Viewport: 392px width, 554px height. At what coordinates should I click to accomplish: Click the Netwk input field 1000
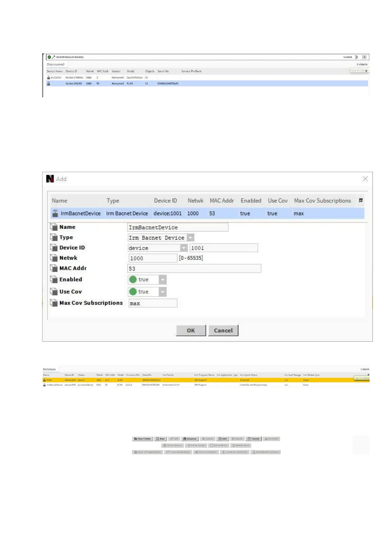click(x=153, y=258)
